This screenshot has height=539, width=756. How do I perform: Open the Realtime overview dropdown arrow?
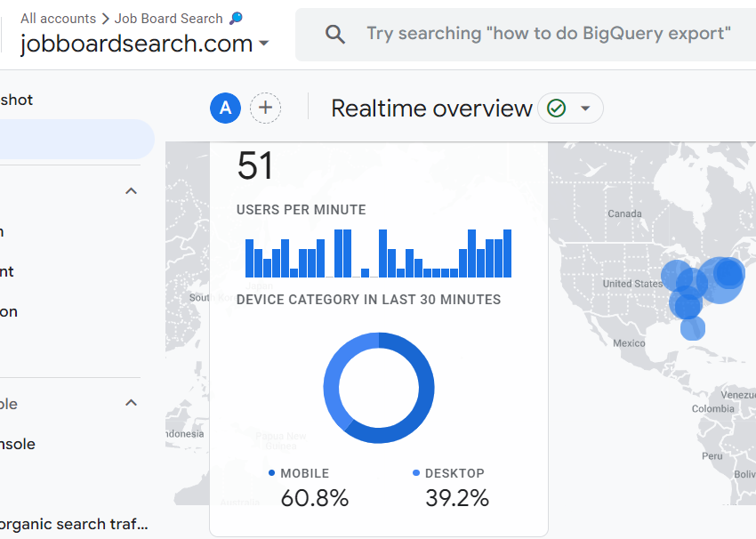(585, 108)
